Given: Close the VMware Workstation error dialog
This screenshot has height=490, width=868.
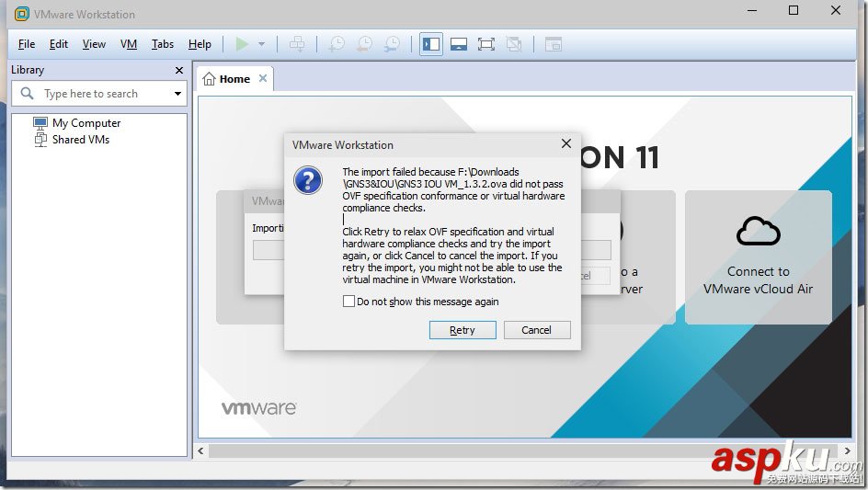Looking at the screenshot, I should point(565,144).
